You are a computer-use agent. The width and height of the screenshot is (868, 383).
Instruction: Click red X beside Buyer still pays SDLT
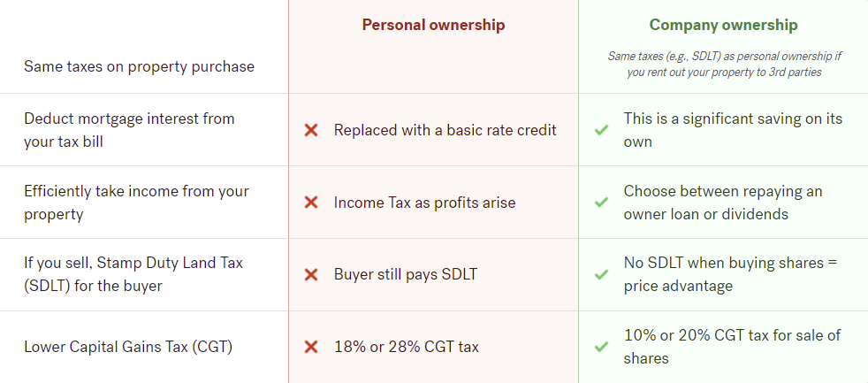[x=311, y=274]
